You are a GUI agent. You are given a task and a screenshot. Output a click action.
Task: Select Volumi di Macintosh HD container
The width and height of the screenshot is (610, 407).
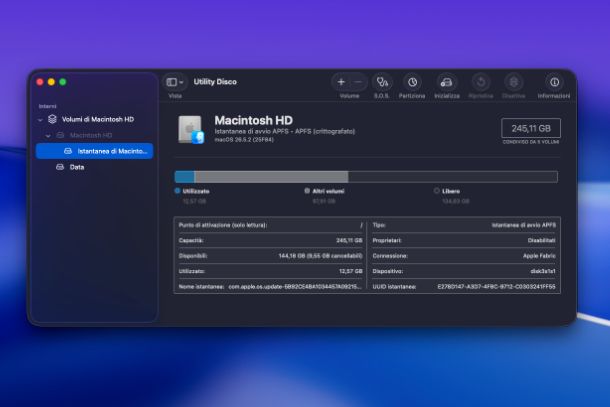(95, 119)
